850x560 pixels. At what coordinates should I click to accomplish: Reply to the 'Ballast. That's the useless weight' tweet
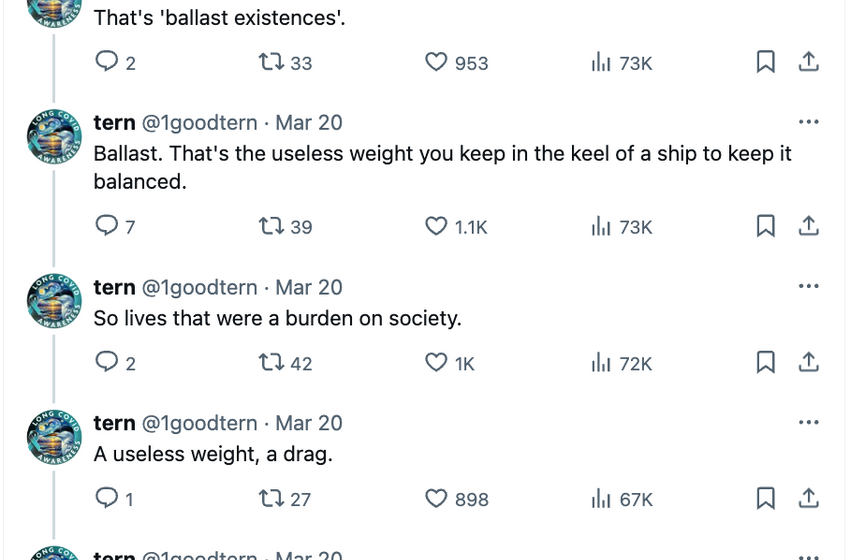pyautogui.click(x=115, y=226)
